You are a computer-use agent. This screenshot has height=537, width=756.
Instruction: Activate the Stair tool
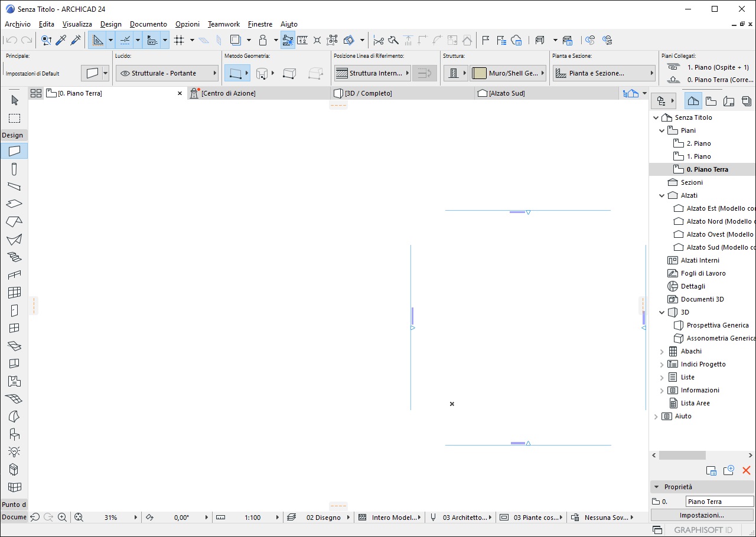[14, 257]
